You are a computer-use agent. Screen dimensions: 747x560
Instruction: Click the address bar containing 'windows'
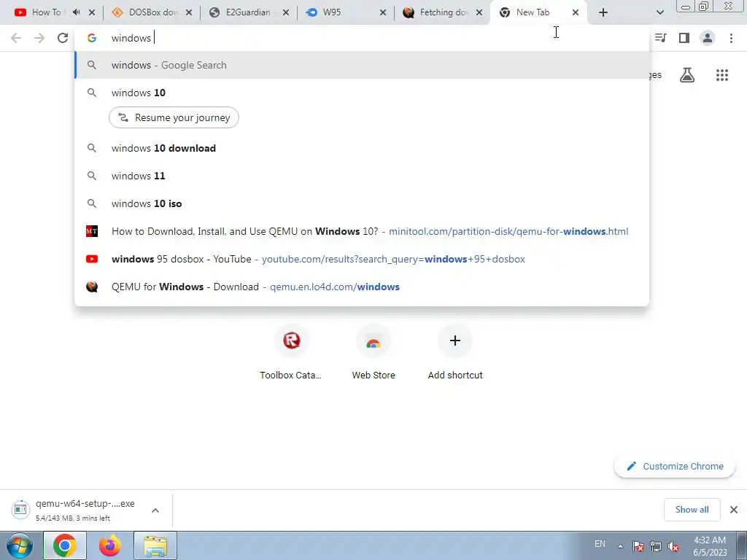(x=362, y=38)
